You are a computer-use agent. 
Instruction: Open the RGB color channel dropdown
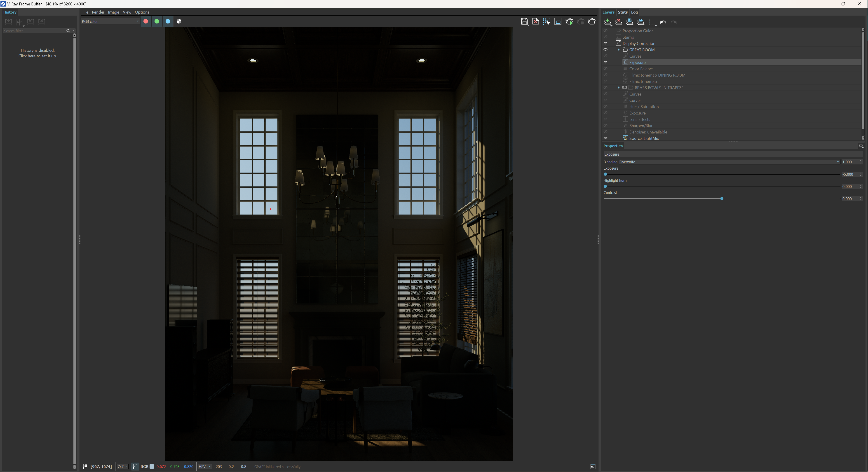pyautogui.click(x=110, y=21)
